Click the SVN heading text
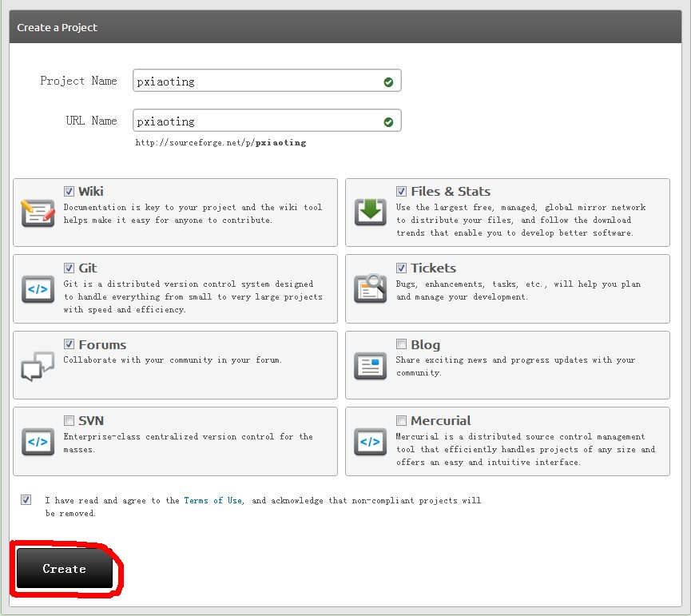691x616 pixels. 91,421
